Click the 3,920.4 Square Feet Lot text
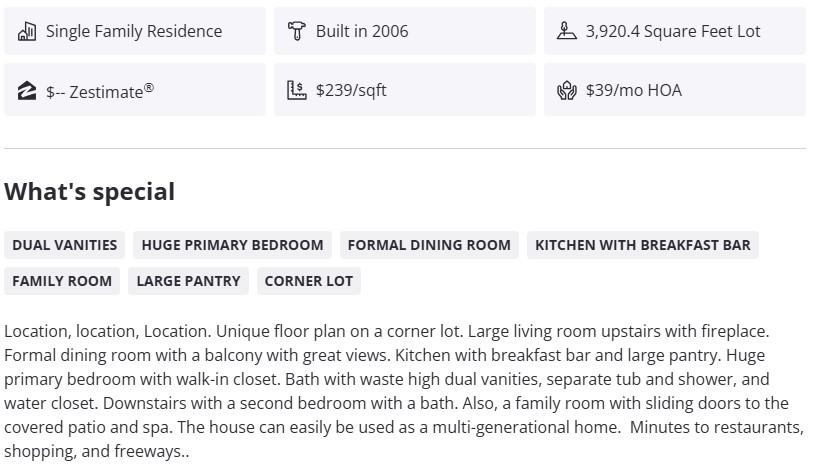Viewport: 823px width, 474px height. coord(673,31)
